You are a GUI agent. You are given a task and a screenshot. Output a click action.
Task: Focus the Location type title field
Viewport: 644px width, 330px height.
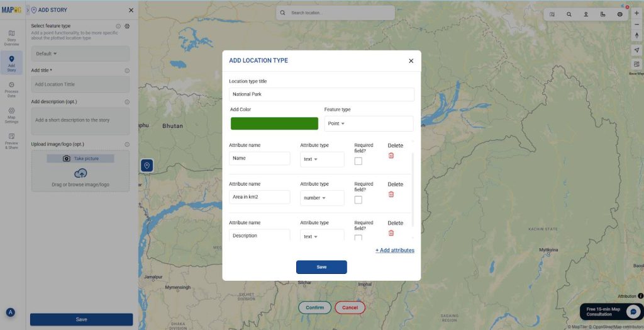[321, 94]
